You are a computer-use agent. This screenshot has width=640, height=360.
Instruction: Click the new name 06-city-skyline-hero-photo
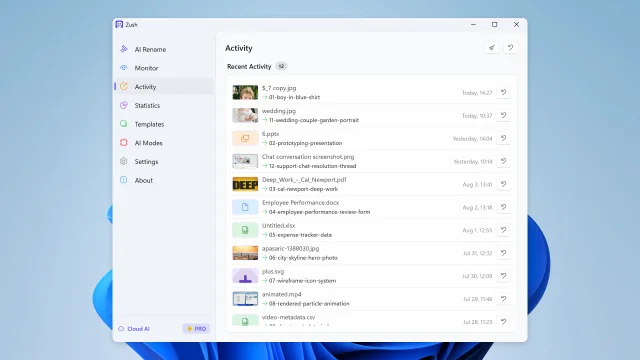(x=303, y=258)
